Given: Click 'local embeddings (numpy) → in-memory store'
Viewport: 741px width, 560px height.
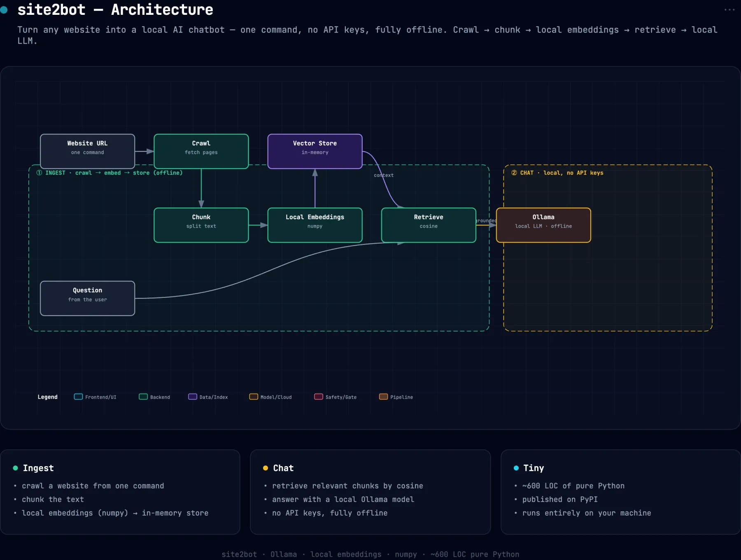Looking at the screenshot, I should pos(115,513).
